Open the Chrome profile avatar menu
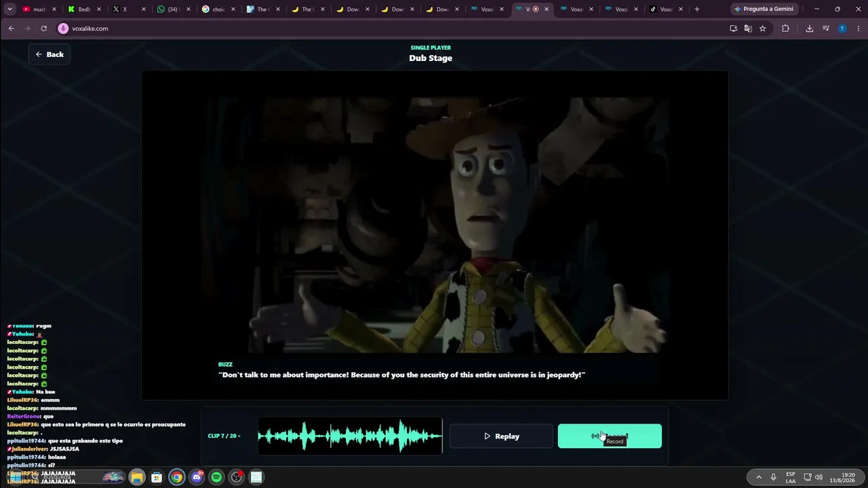The height and width of the screenshot is (488, 868). (x=842, y=28)
